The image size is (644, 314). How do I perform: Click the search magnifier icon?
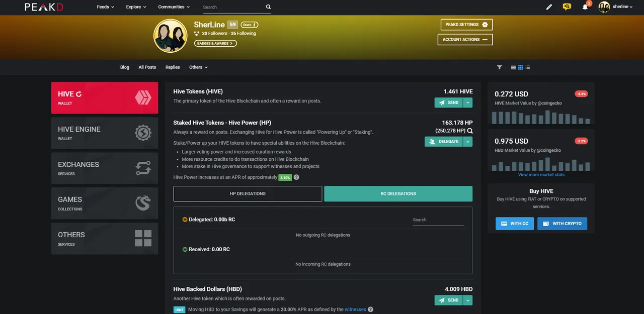268,7
